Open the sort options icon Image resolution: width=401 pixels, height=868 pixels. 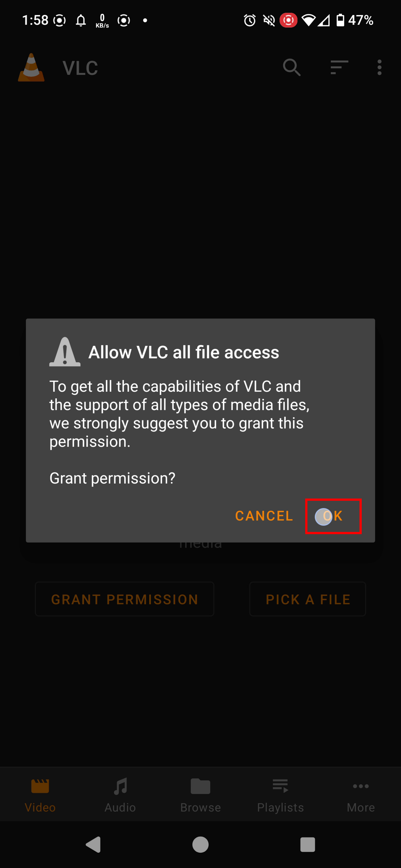(x=339, y=67)
